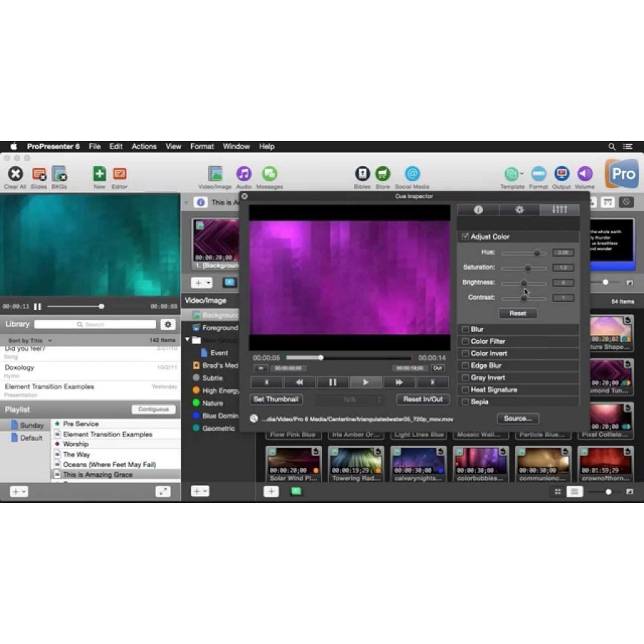Open the playlist add dropdown button

(19, 491)
